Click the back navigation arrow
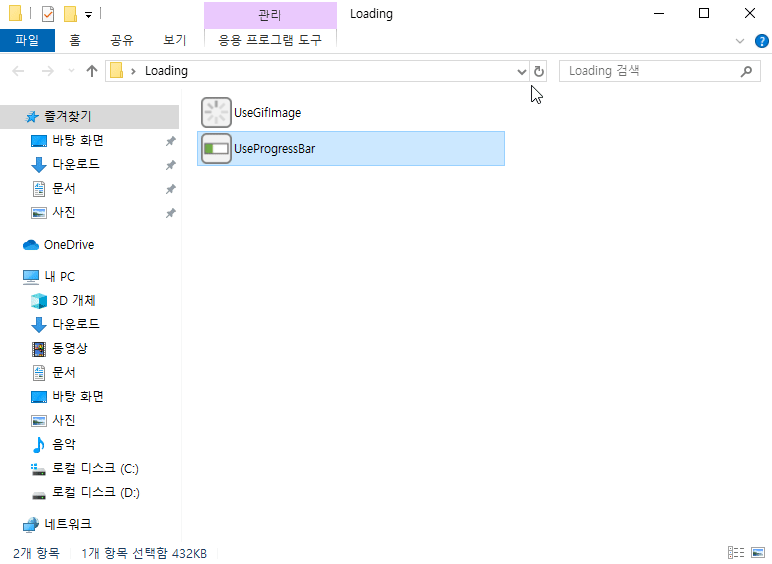The width and height of the screenshot is (772, 564). [x=18, y=71]
